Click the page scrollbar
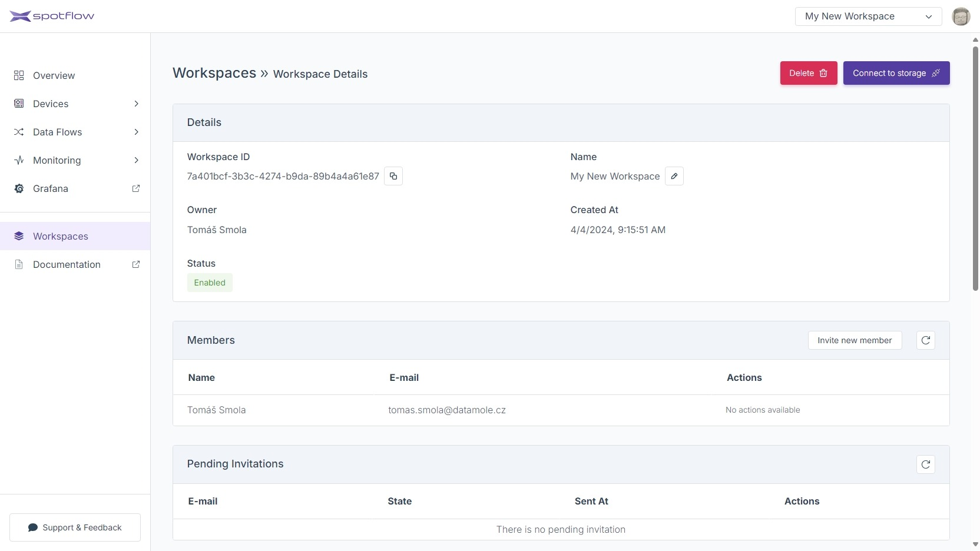The image size is (980, 551). (x=975, y=168)
